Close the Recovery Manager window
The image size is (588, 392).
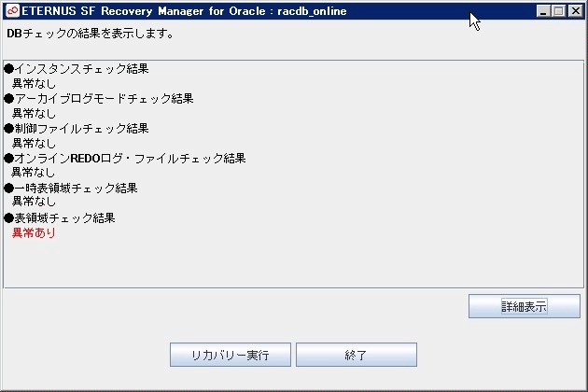[576, 11]
